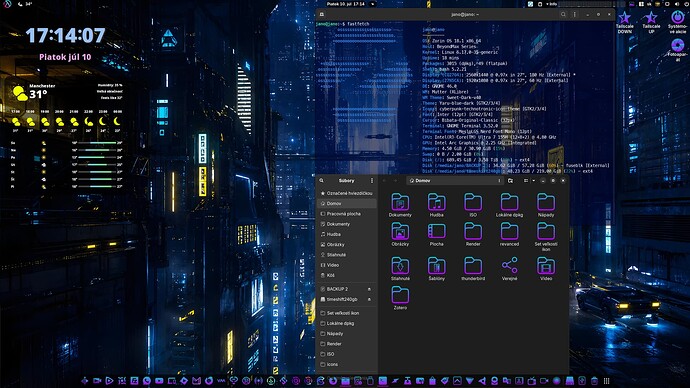Open BACKUP 2 drive in sidebar
Viewport: 690px width, 388px height.
(x=342, y=289)
